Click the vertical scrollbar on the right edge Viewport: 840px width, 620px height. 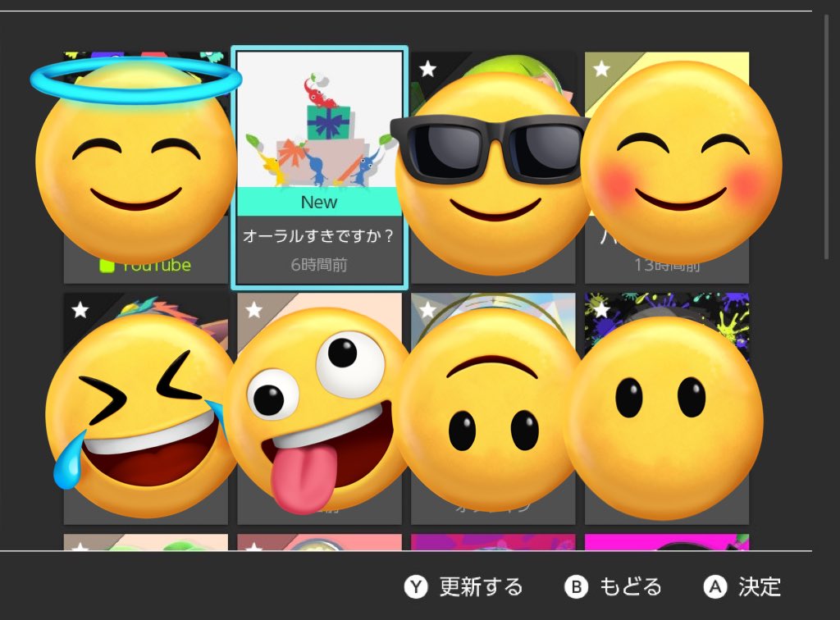826,136
